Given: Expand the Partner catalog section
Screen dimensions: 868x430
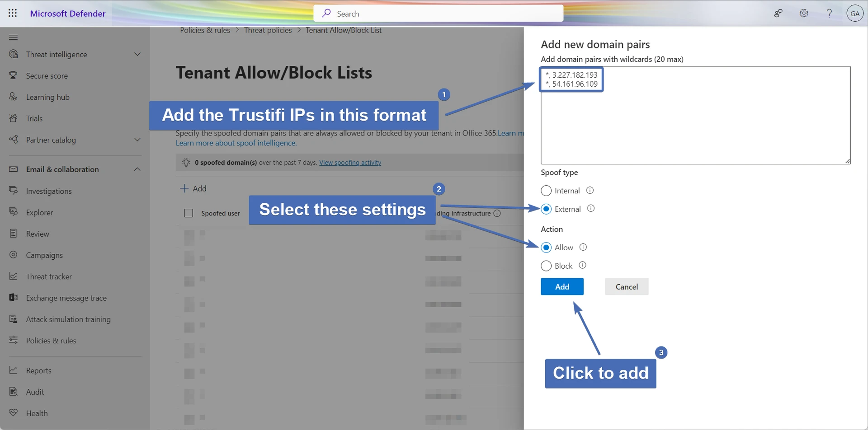Looking at the screenshot, I should click(x=137, y=140).
